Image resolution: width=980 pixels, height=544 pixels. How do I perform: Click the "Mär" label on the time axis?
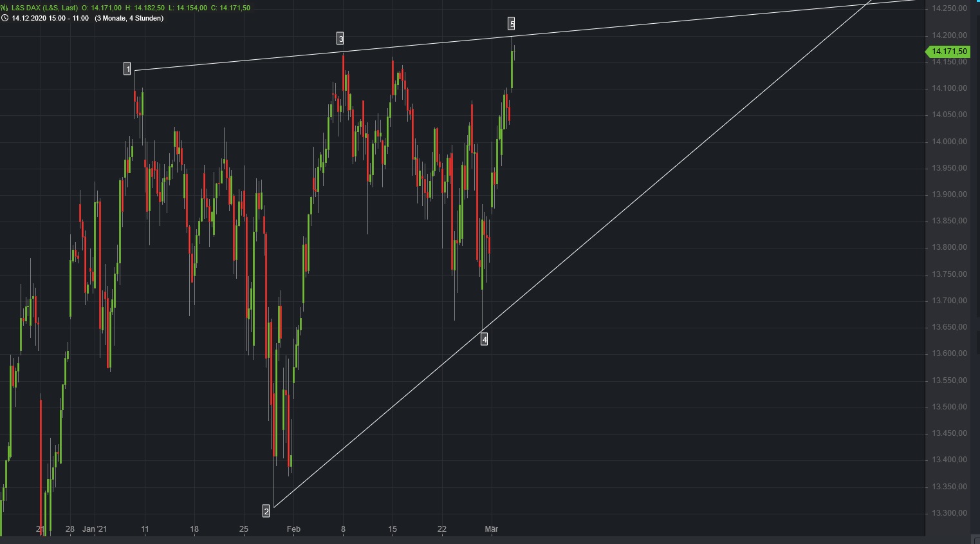[x=492, y=529]
